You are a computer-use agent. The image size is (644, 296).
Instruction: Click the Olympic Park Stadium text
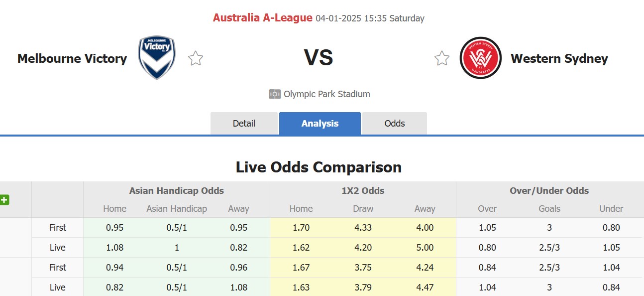(x=326, y=94)
